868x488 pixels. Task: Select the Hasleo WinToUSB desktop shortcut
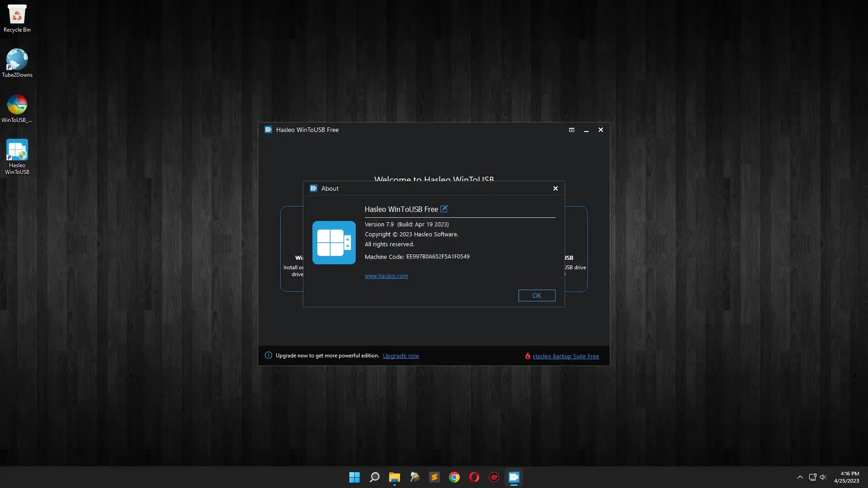[17, 156]
